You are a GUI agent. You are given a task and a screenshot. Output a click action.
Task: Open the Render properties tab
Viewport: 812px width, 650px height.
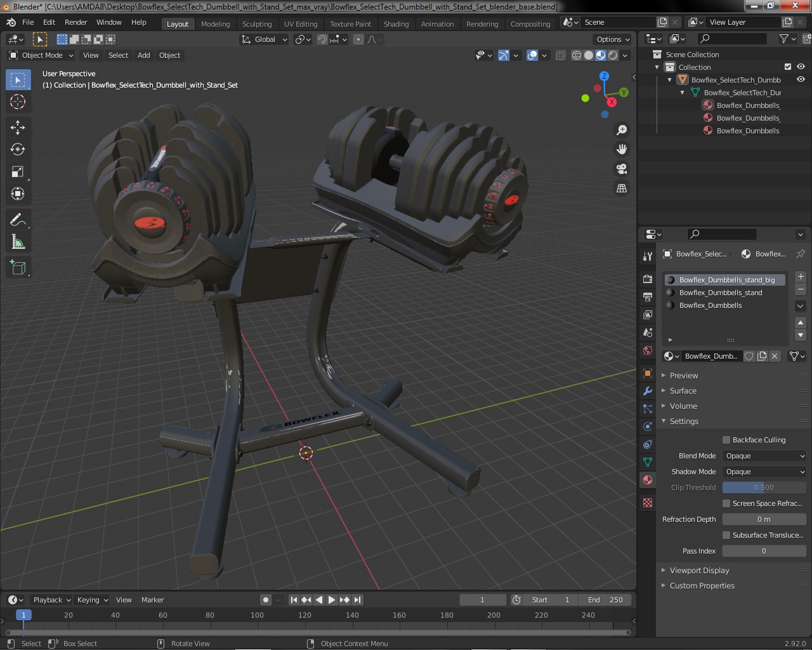tap(648, 279)
